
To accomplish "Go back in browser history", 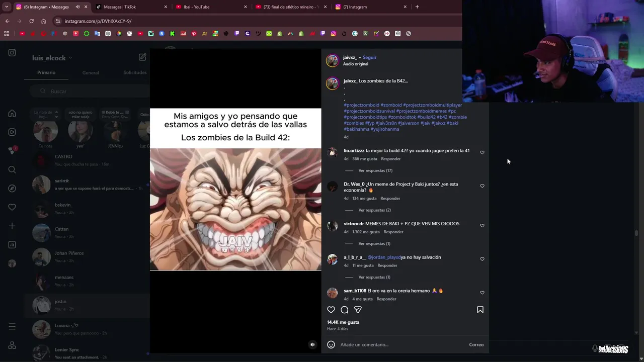I will [x=7, y=21].
